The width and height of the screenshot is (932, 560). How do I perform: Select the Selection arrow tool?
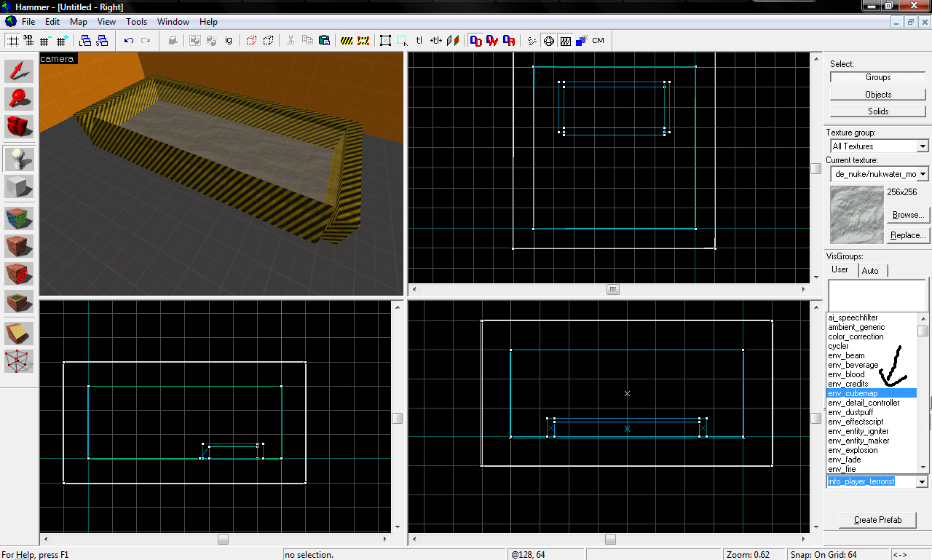pyautogui.click(x=20, y=71)
